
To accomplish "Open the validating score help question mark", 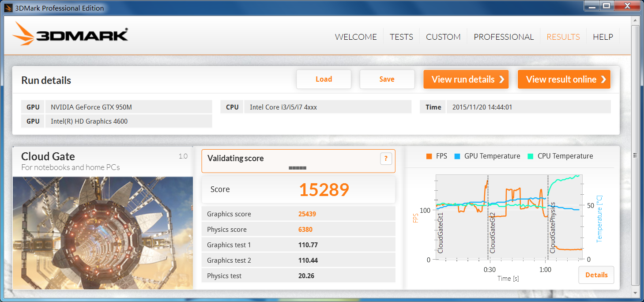I will click(386, 159).
